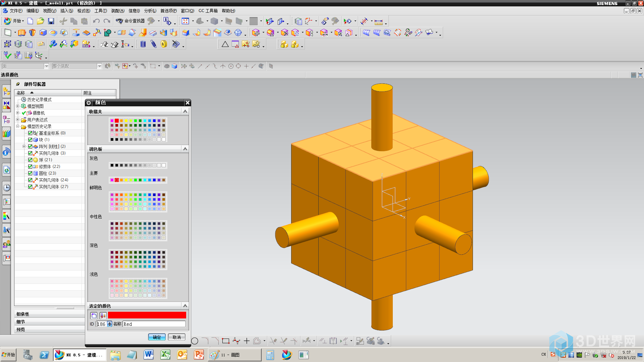The height and width of the screenshot is (362, 644).
Task: Open Excel from the taskbar
Action: [x=165, y=355]
